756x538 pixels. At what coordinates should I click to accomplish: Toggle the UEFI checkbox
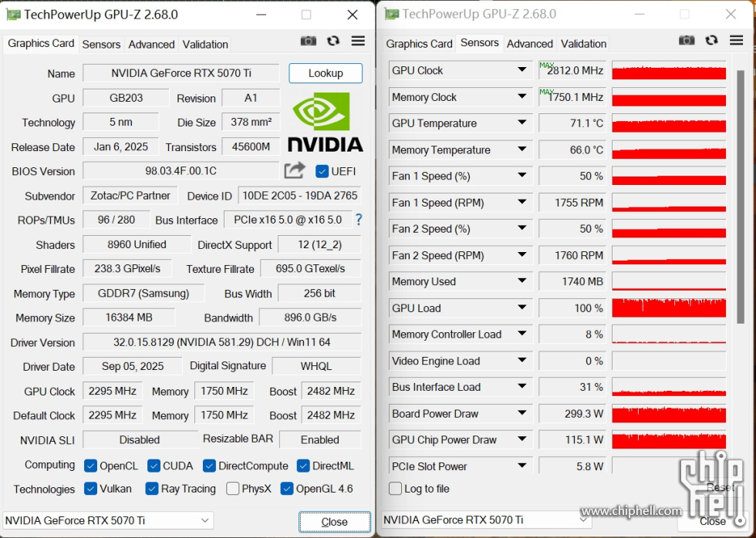coord(322,171)
